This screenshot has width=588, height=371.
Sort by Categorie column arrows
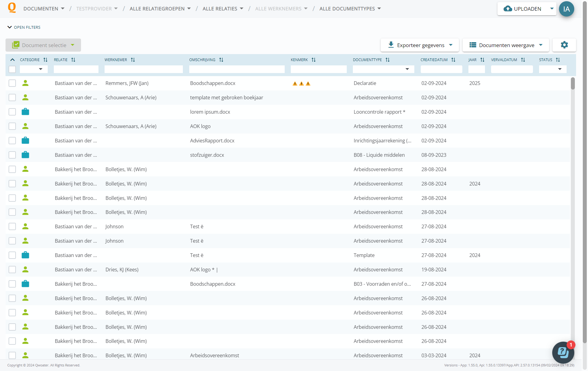pyautogui.click(x=46, y=60)
